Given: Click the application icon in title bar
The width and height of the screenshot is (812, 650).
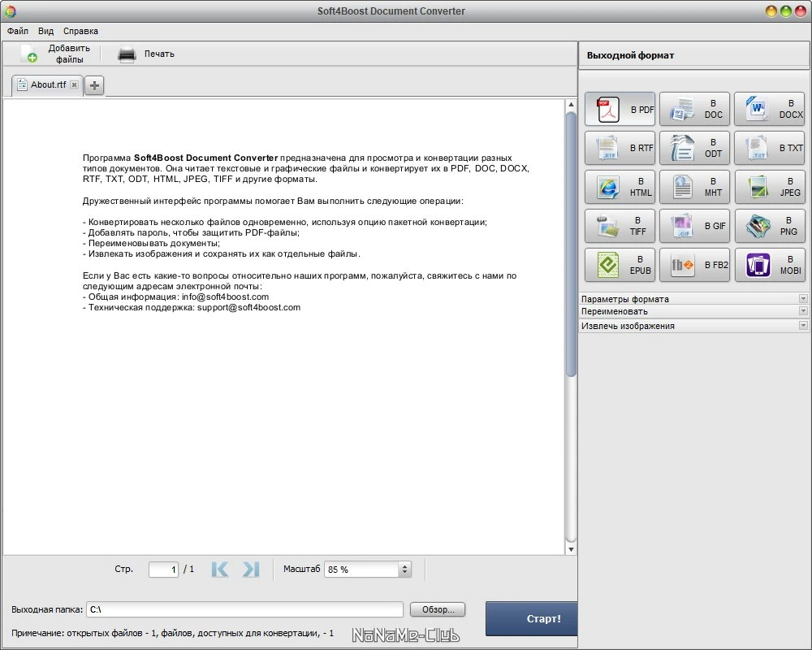Looking at the screenshot, I should [x=11, y=11].
